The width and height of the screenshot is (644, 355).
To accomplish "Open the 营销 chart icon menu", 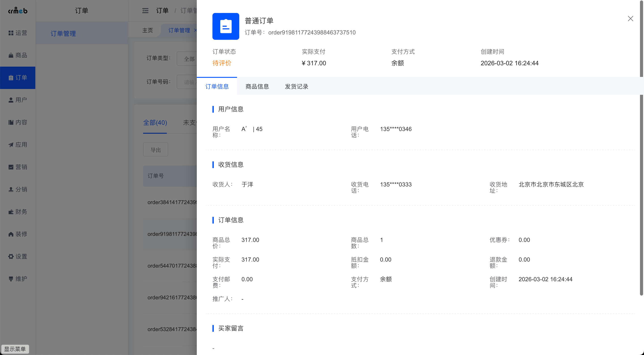I will pos(11,167).
